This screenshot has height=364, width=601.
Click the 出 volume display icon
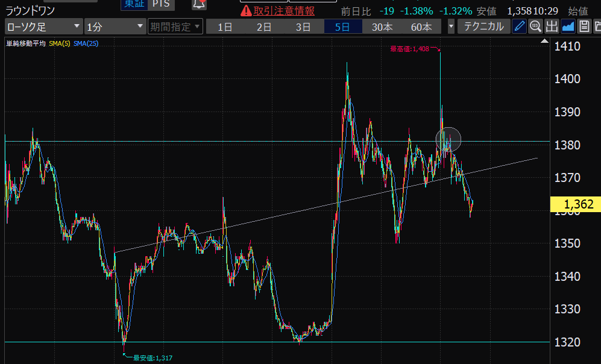coord(552,27)
